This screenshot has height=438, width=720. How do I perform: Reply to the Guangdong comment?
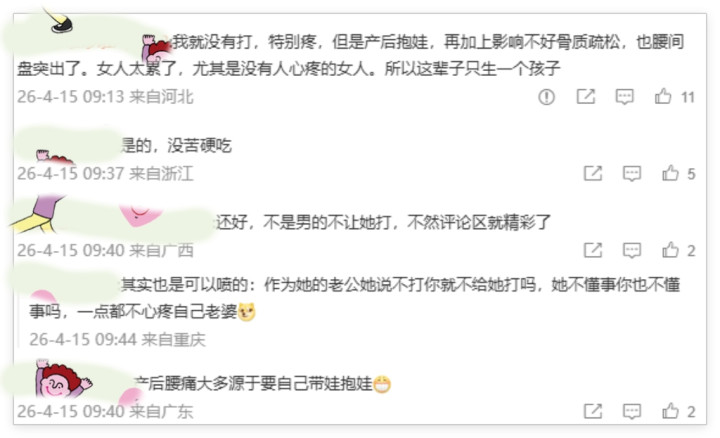coord(632,411)
